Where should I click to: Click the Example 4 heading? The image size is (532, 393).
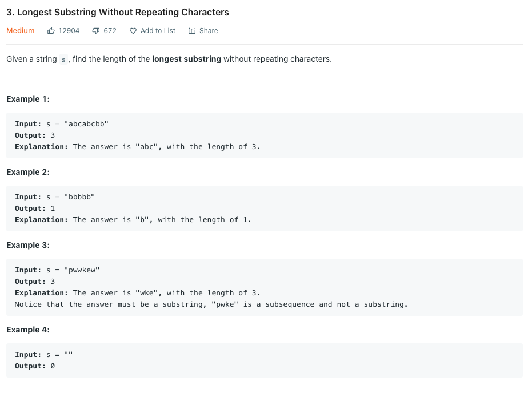pyautogui.click(x=28, y=330)
